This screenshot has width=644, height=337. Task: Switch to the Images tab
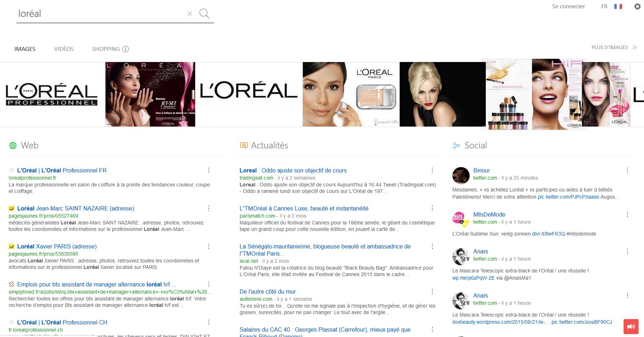[25, 49]
